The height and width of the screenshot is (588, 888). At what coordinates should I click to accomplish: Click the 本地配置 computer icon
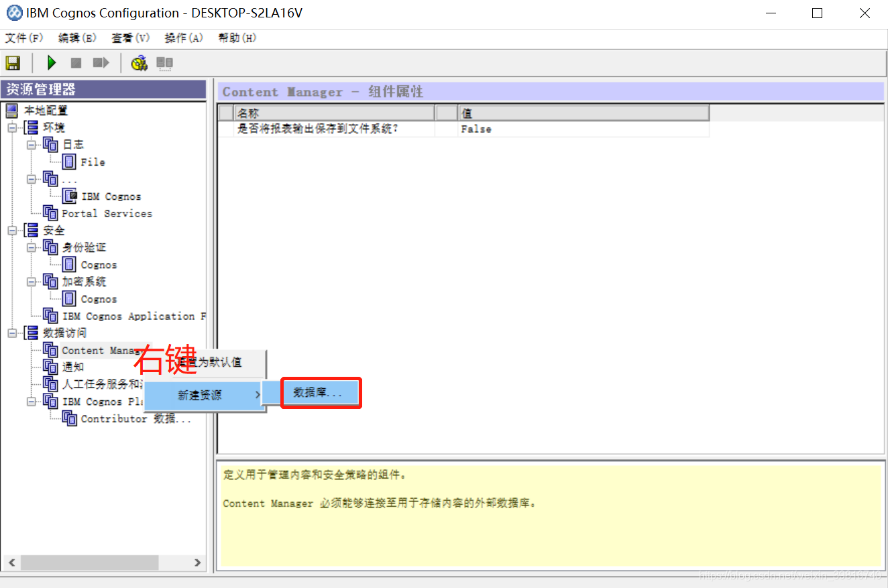point(12,111)
